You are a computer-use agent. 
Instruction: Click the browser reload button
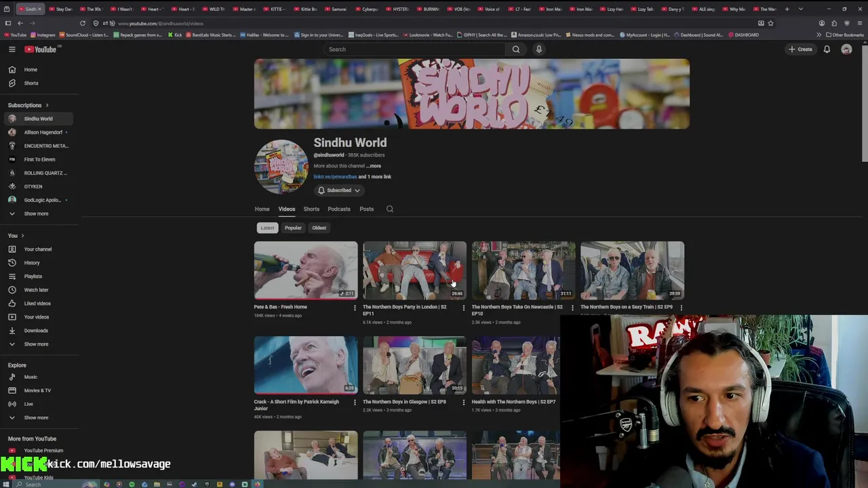point(83,23)
